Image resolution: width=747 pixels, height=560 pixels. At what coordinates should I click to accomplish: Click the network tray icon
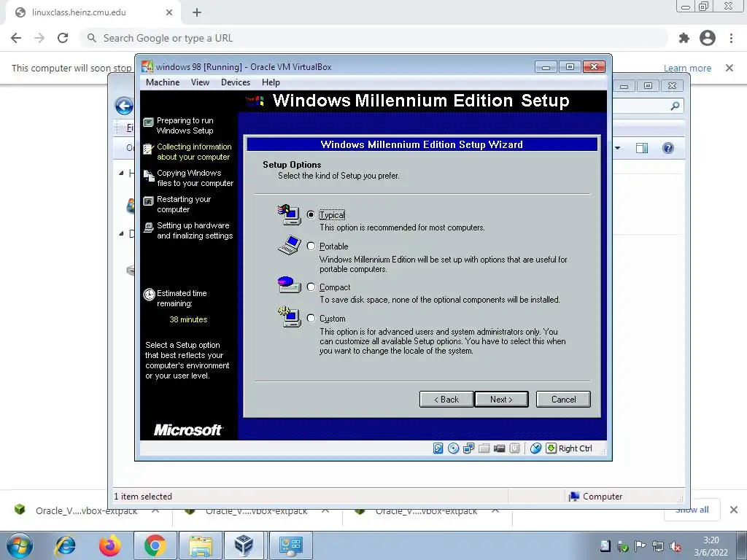coord(658,547)
